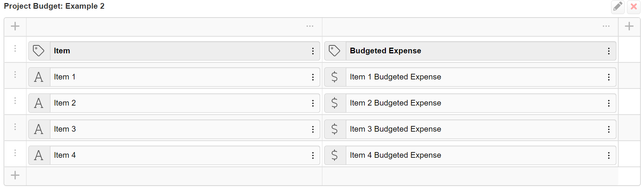Click the dollar icon for Item 4 Budgeted Expense
Screen dimensions: 644x188
tap(335, 155)
